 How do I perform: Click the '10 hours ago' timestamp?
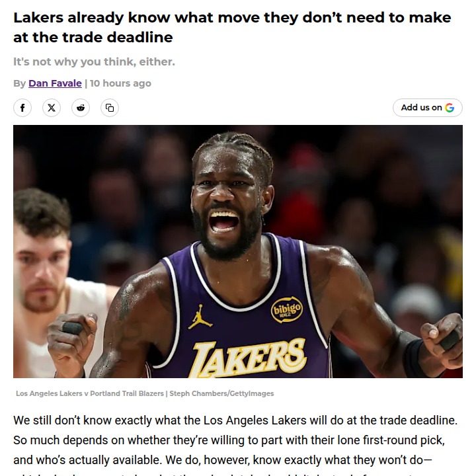point(120,83)
